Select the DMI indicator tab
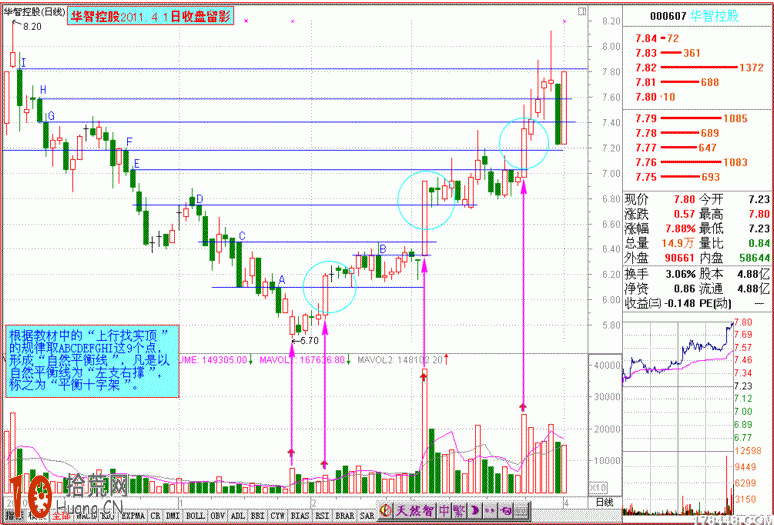 pos(173,516)
